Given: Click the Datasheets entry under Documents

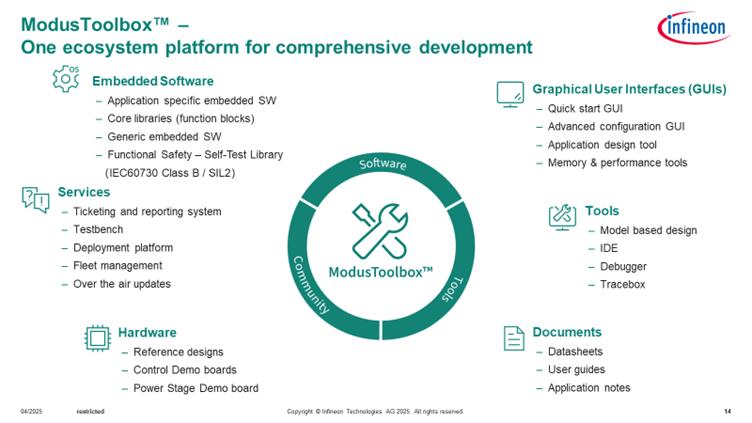Looking at the screenshot, I should (x=575, y=352).
